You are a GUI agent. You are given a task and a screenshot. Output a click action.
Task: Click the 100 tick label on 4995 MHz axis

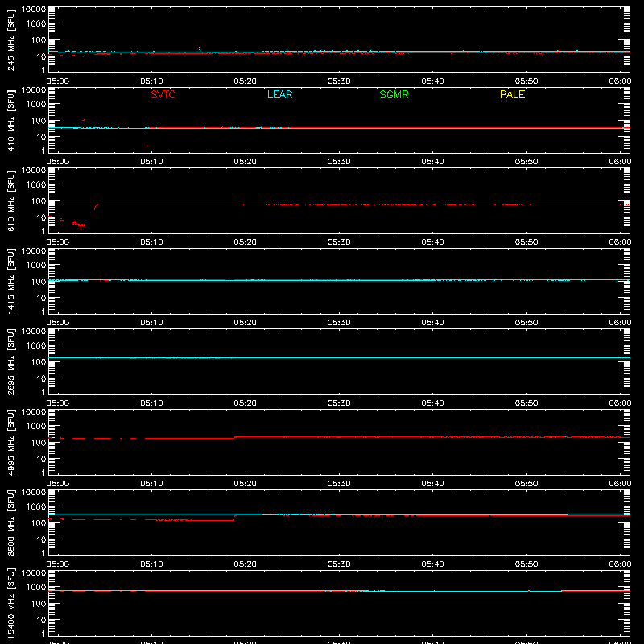(39, 443)
